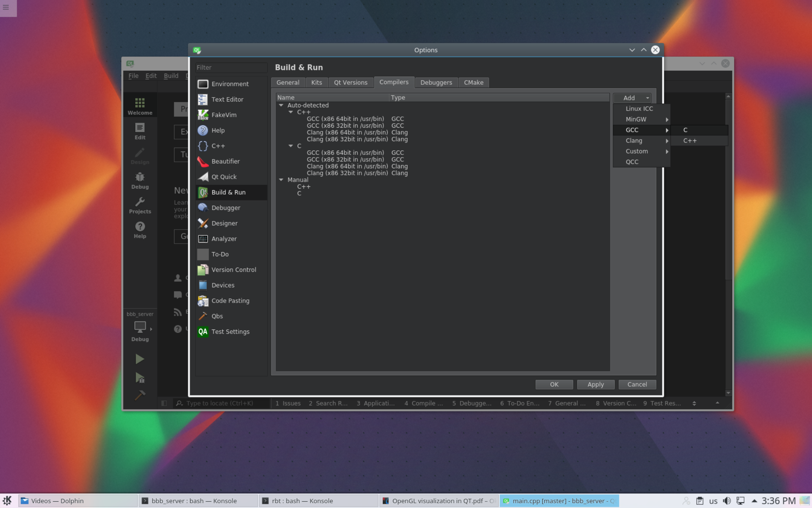This screenshot has height=508, width=812.
Task: Select the To-Do options category
Action: point(231,254)
